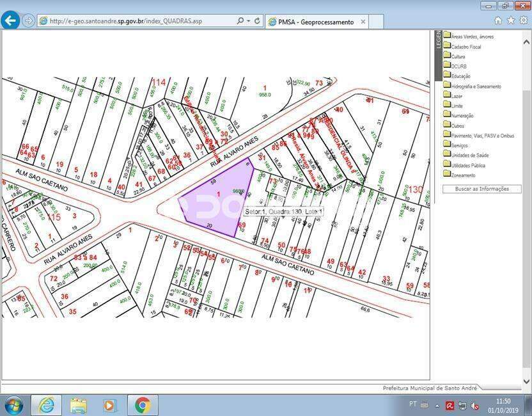This screenshot has height=416, width=532.
Task: Open the address bar search dropdown arrow
Action: (248, 21)
